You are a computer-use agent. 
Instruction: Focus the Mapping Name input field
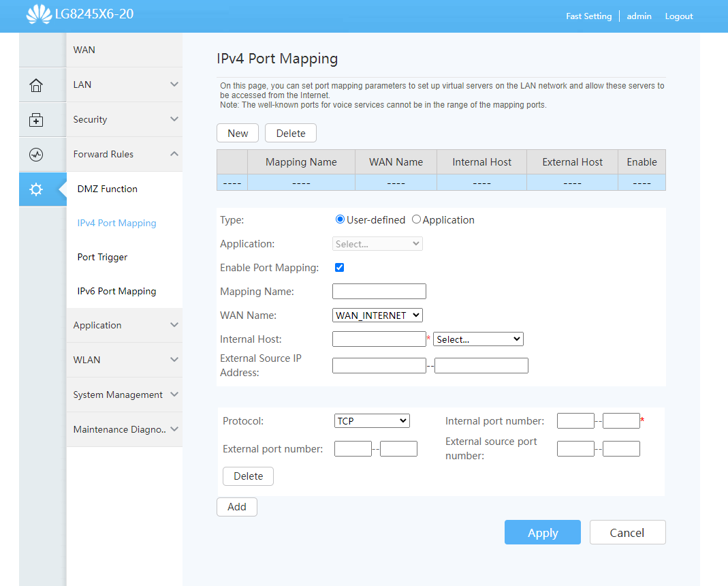(379, 292)
